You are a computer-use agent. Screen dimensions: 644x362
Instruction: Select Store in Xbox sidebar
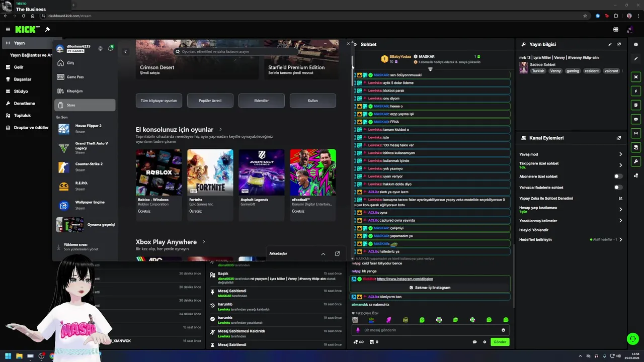pos(85,105)
